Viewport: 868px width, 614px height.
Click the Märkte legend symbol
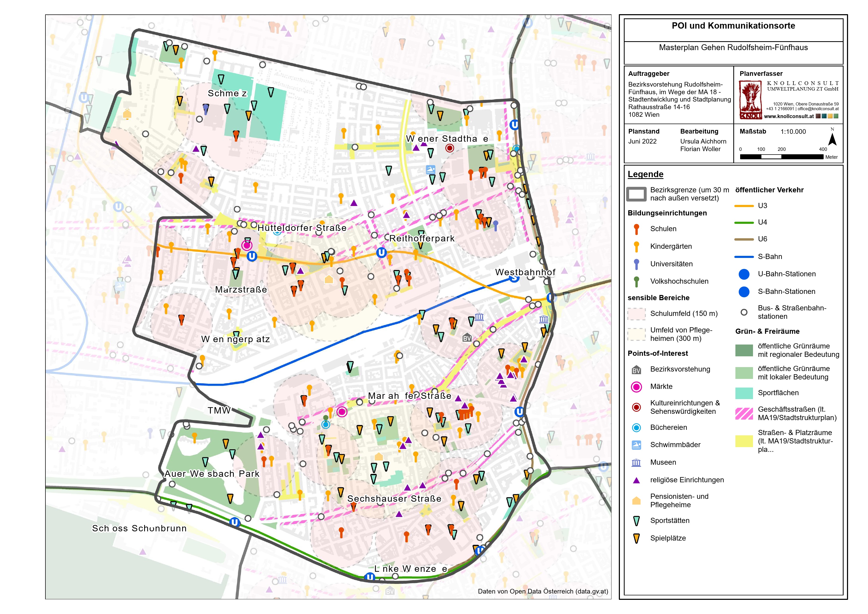click(x=636, y=387)
